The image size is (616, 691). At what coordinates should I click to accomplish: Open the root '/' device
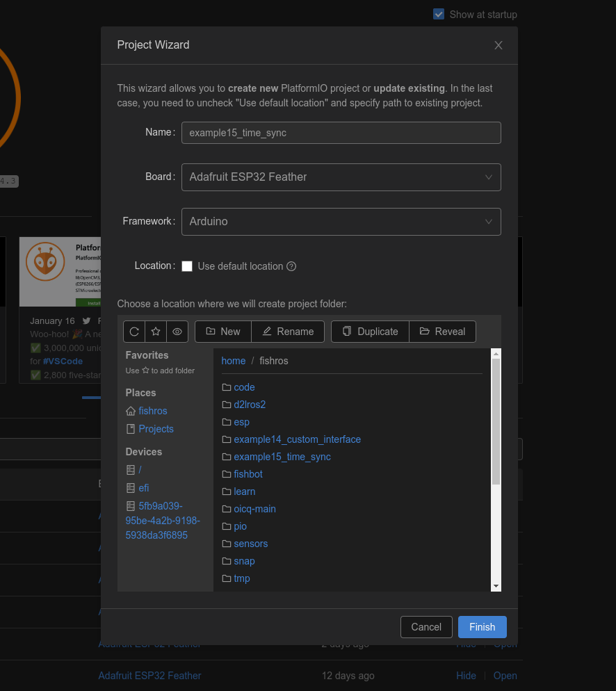pyautogui.click(x=140, y=470)
